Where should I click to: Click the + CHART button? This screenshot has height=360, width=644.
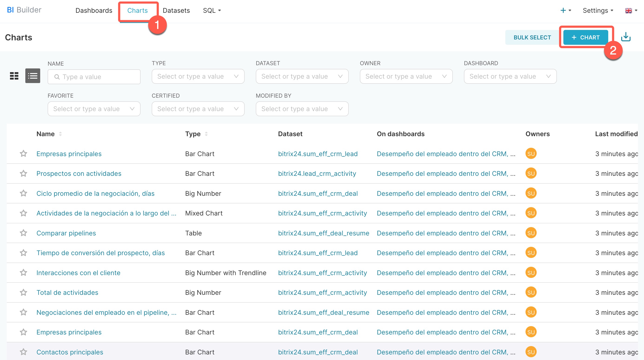click(585, 37)
